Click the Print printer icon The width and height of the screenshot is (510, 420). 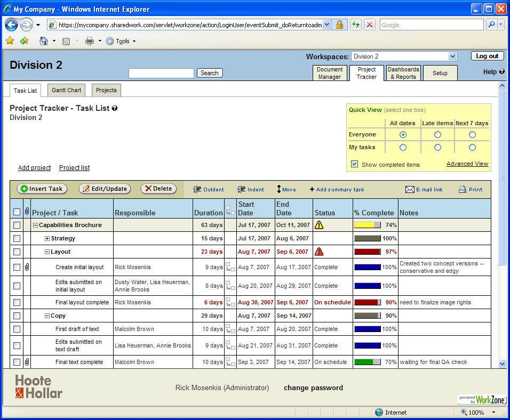pos(463,189)
